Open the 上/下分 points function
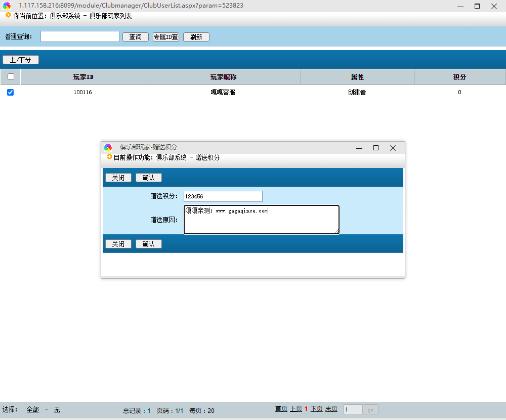This screenshot has height=420, width=506. click(21, 60)
